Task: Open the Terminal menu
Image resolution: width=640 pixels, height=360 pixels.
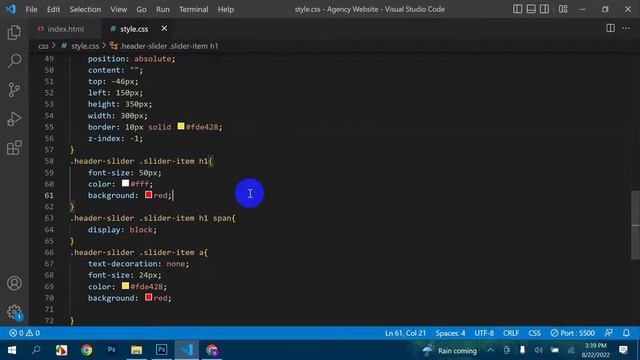Action: coord(193,9)
